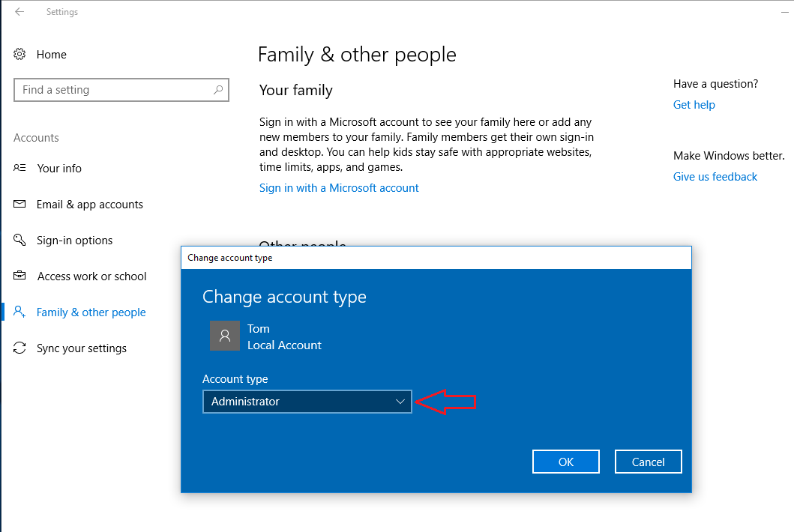Viewport: 794px width, 532px height.
Task: Click Give us feedback link
Action: 715,177
